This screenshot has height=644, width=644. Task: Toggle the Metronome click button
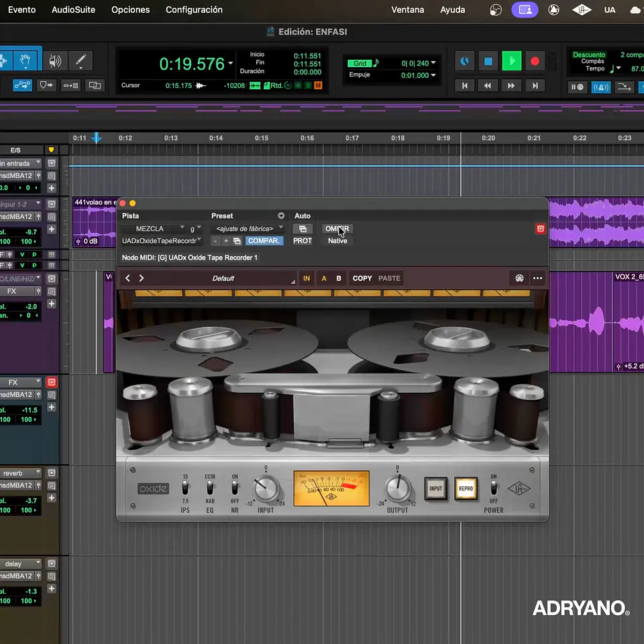[600, 87]
